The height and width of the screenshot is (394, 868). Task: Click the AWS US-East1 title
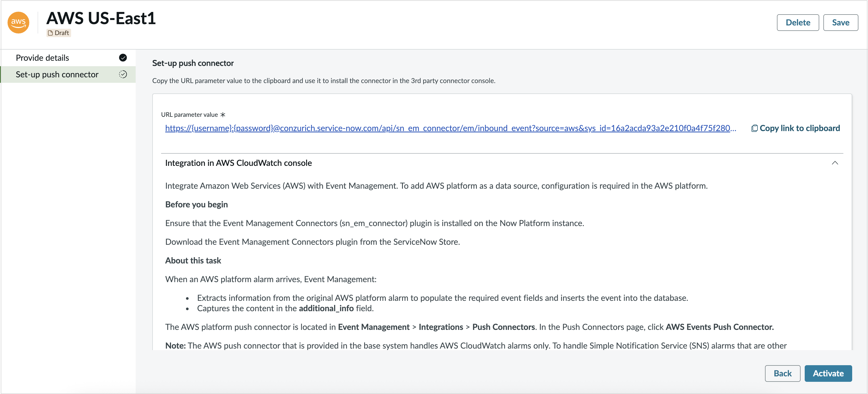101,18
